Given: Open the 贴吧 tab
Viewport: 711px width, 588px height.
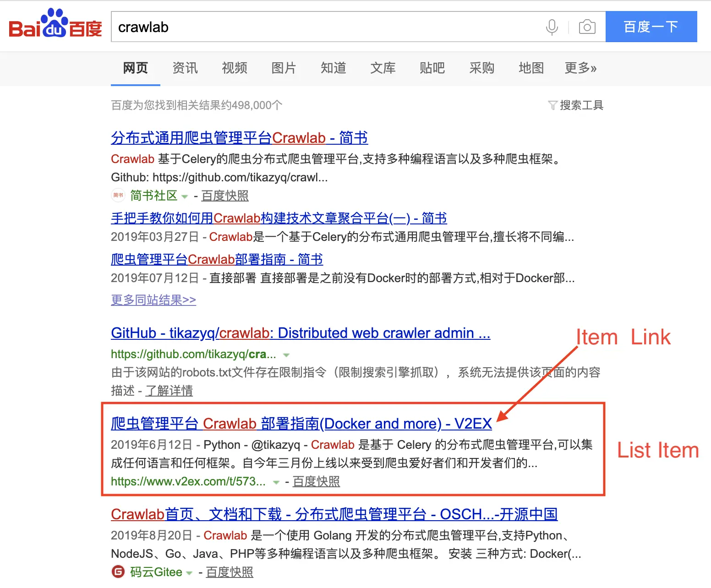Looking at the screenshot, I should (x=432, y=68).
